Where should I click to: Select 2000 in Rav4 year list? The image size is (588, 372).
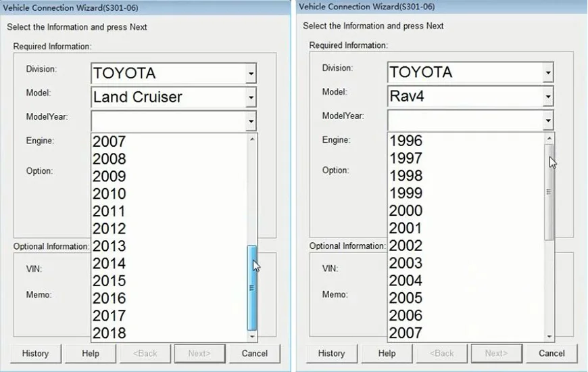(466, 210)
